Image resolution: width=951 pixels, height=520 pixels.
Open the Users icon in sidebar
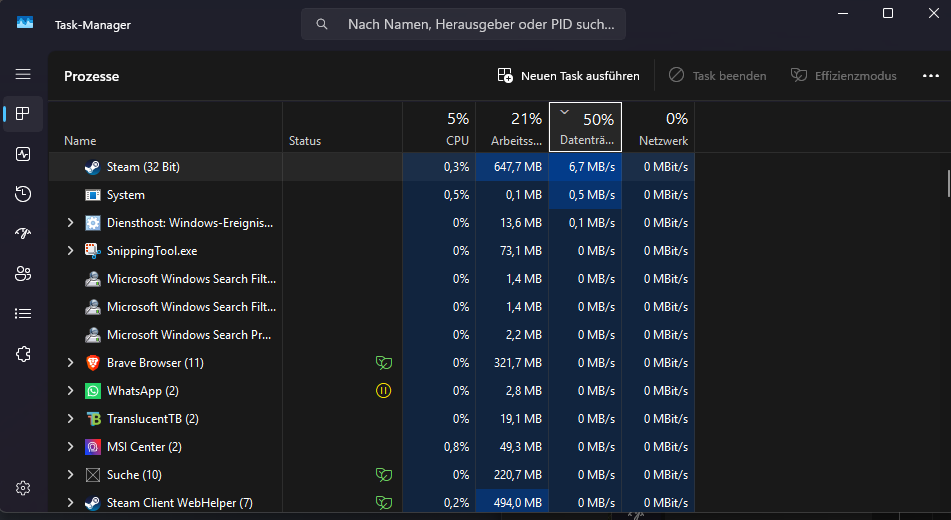(x=23, y=274)
